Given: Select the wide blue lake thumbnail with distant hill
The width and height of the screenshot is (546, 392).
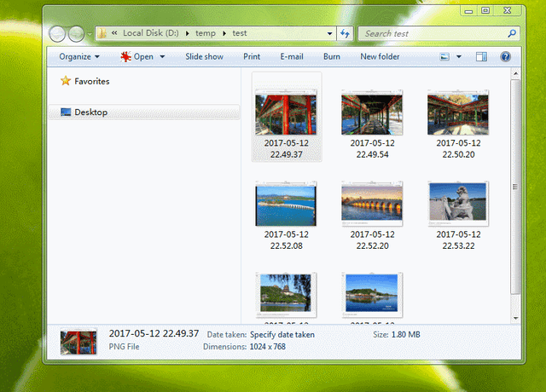Looking at the screenshot, I should tap(372, 296).
